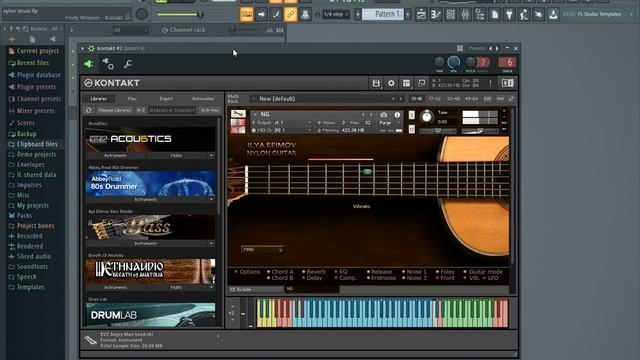Click the green fret marker on the guitar neck
Screen dimensions: 640x360
pos(367,171)
